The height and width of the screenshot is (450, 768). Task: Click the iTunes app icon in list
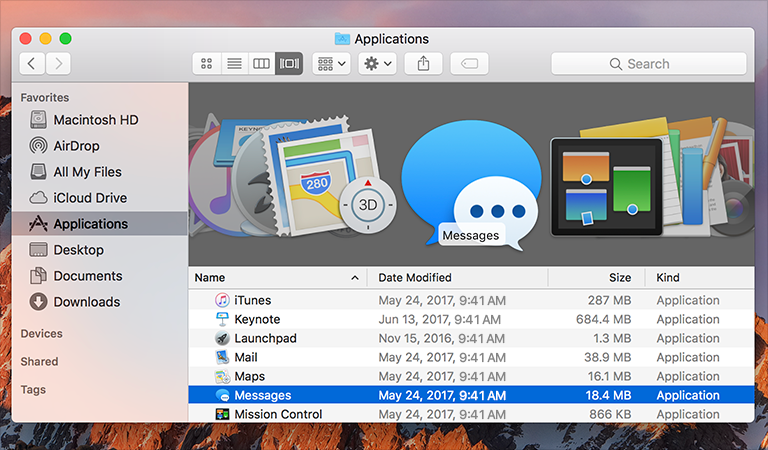pyautogui.click(x=222, y=300)
